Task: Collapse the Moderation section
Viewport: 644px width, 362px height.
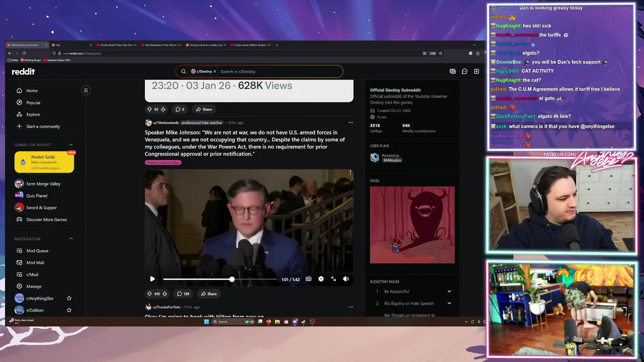Action: pyautogui.click(x=71, y=238)
